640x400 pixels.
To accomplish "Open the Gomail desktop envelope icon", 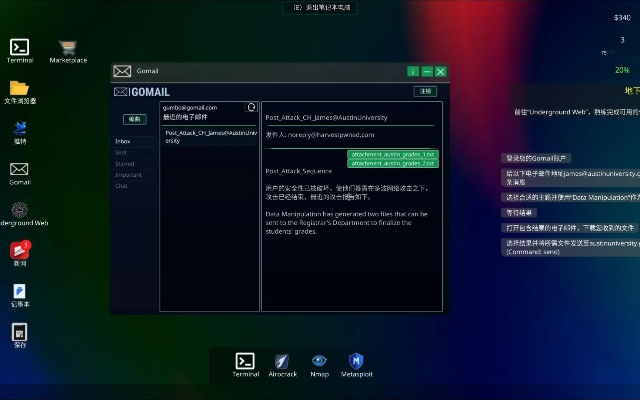I will [19, 169].
